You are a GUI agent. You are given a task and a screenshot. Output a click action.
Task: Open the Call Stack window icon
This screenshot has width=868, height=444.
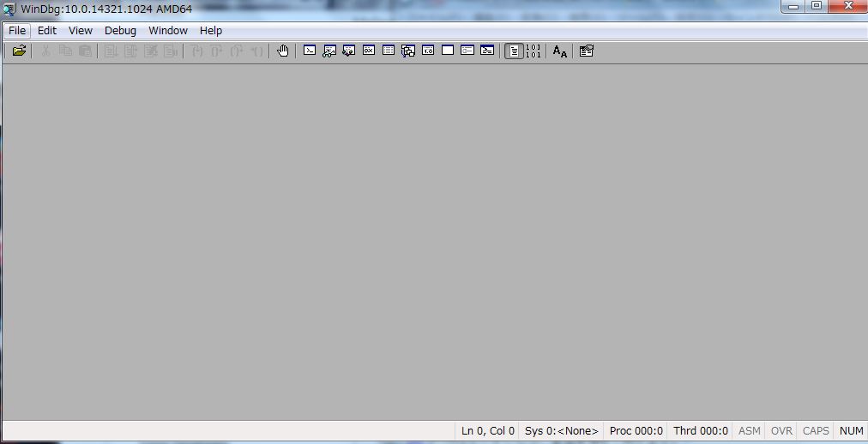coord(408,51)
